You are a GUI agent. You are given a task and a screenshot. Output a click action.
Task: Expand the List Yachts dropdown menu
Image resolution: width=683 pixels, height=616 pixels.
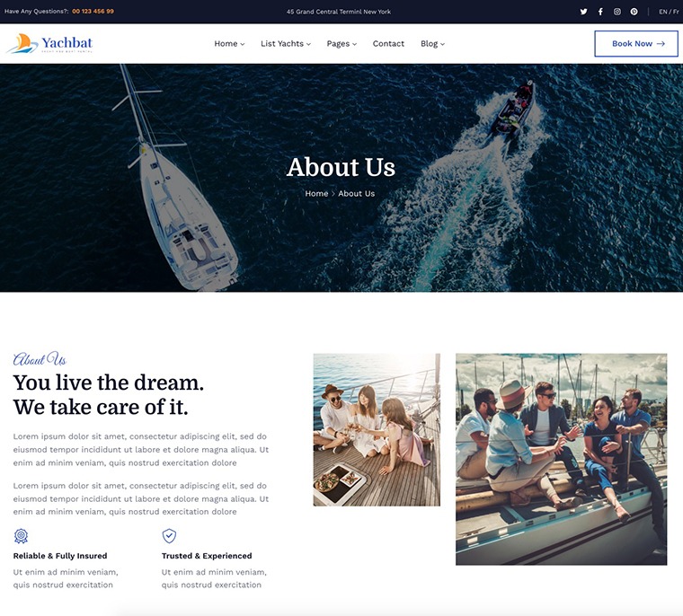(x=286, y=44)
